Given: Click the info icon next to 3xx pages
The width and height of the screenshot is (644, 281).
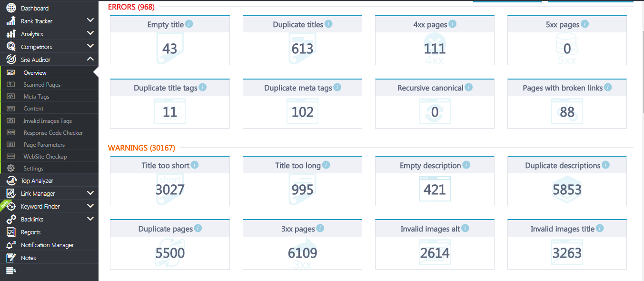Looking at the screenshot, I should (x=320, y=228).
